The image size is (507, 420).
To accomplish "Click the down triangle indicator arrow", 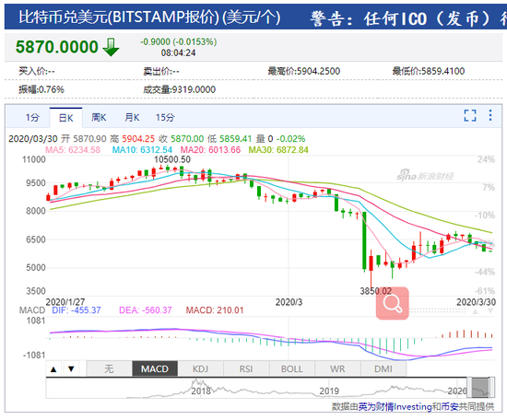I will [71, 368].
